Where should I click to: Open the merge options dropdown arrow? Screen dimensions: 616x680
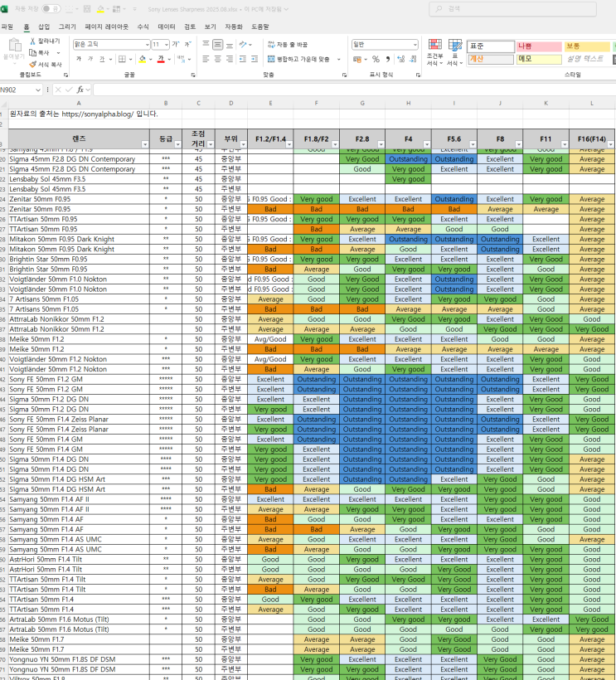[338, 59]
